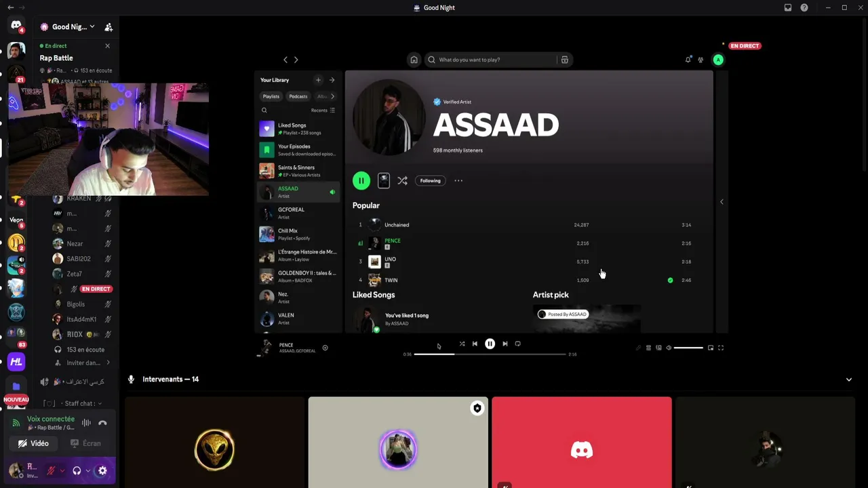
Task: Open Spotify Home in the stream
Action: pyautogui.click(x=414, y=60)
